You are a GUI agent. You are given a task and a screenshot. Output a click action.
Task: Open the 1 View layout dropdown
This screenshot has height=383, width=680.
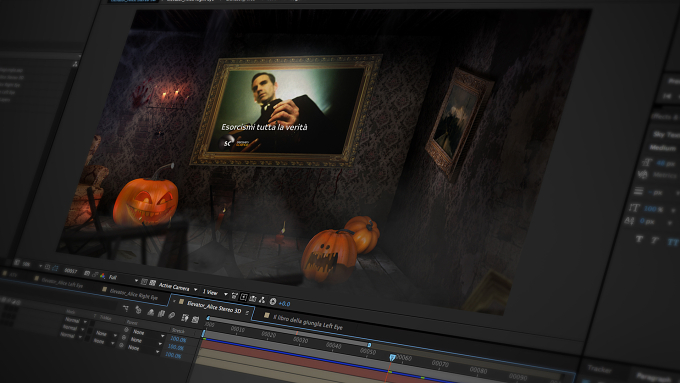pyautogui.click(x=215, y=293)
